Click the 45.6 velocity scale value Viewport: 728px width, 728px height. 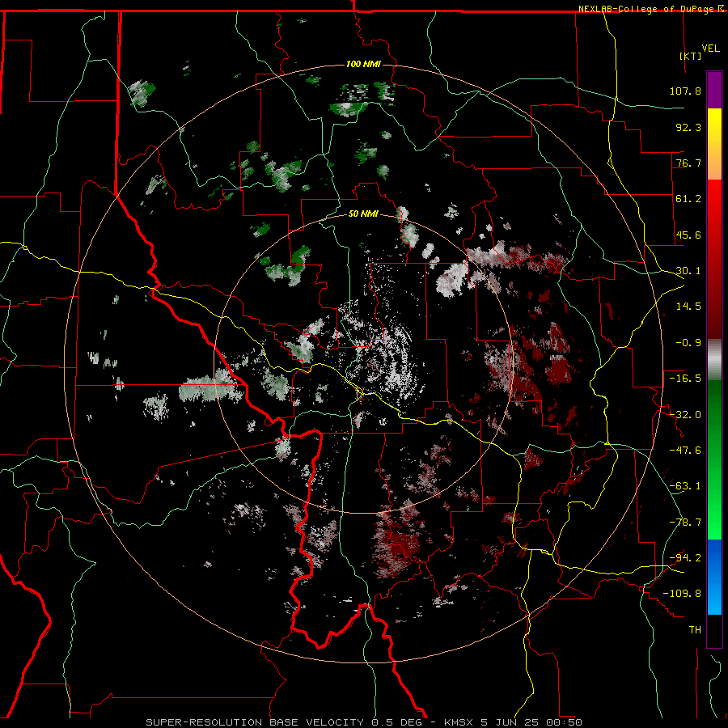pos(688,235)
